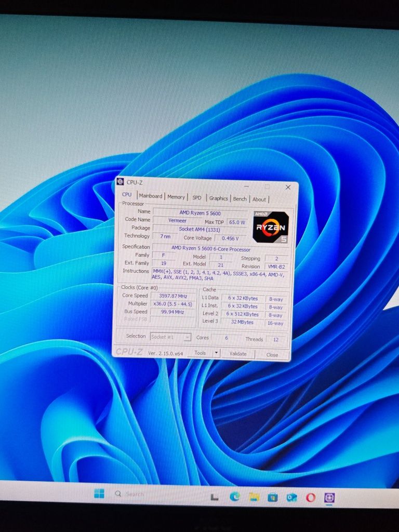Image resolution: width=399 pixels, height=532 pixels.
Task: Click the name field AMD Ryzen 5 5600
Action: tap(200, 212)
